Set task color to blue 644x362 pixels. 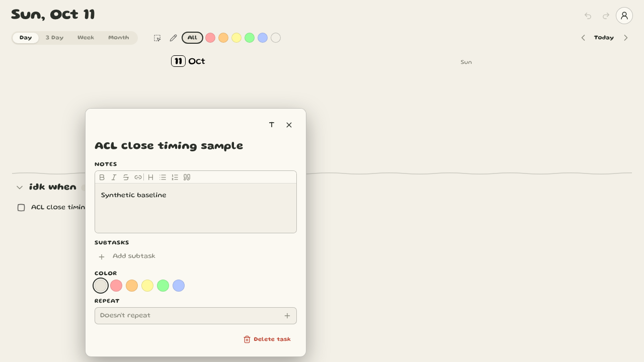point(179,286)
